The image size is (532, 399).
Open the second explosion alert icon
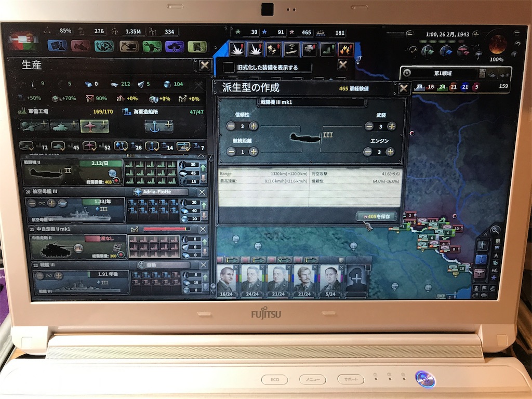[255, 49]
